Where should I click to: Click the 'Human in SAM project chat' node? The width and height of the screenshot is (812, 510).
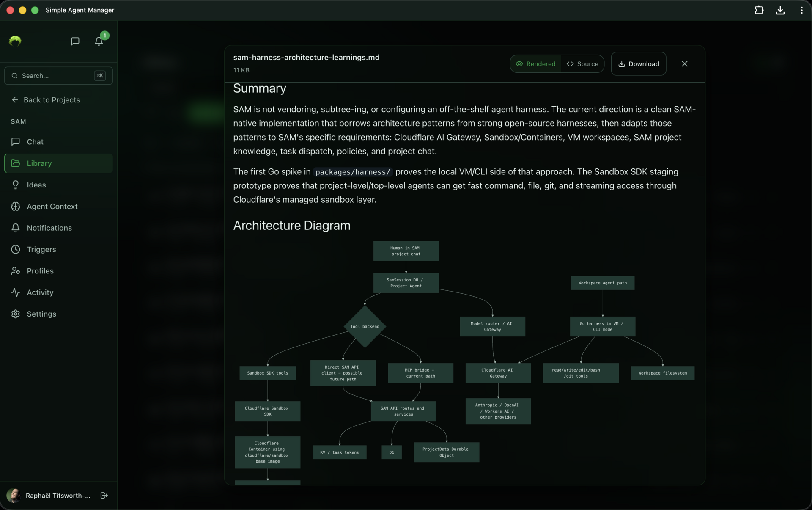point(406,251)
